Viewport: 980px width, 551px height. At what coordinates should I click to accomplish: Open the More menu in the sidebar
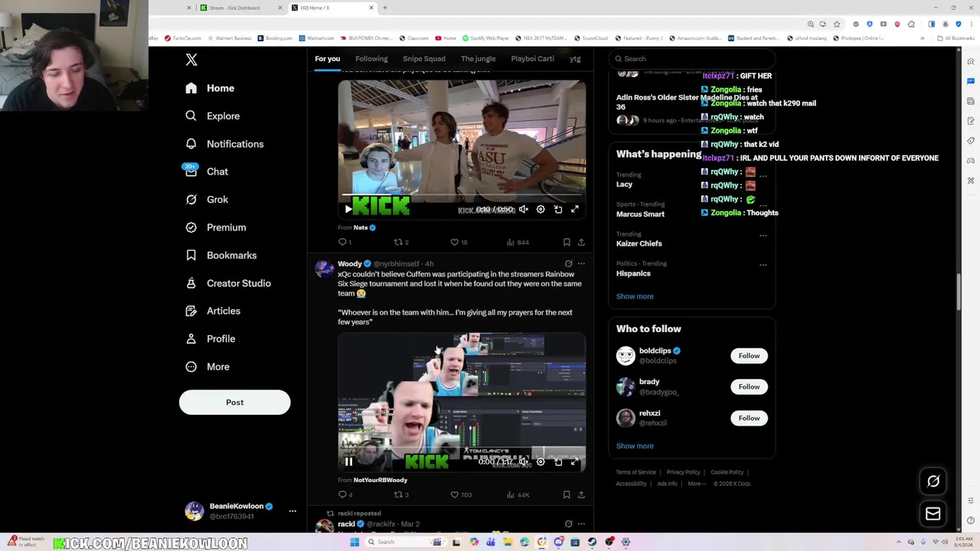point(207,367)
